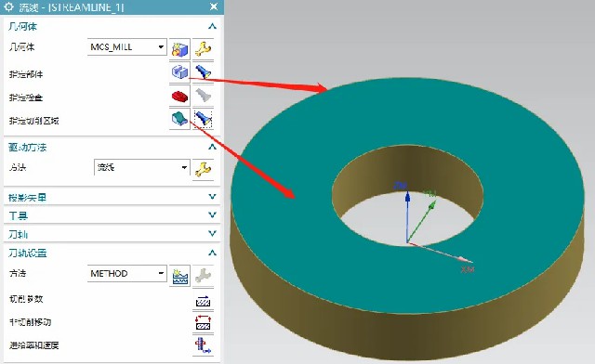Click the Specify Part flashlight display icon

click(203, 71)
